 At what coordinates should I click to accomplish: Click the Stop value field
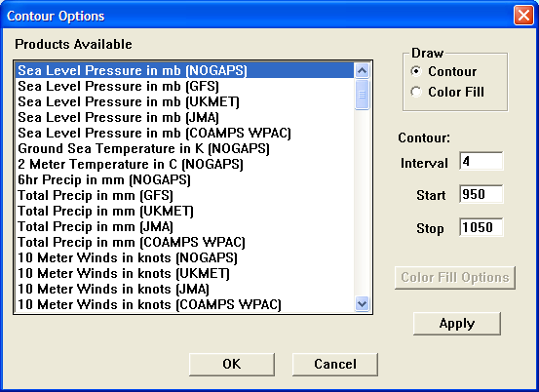click(481, 227)
